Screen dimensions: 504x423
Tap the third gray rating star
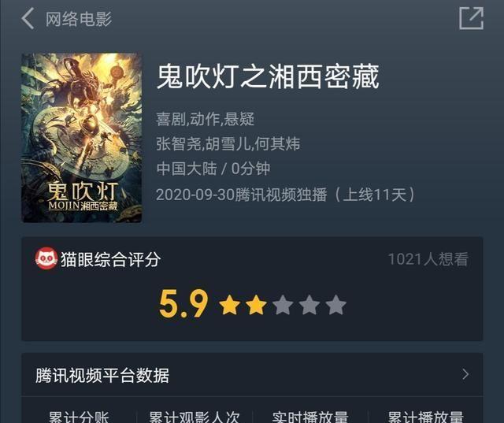(283, 305)
